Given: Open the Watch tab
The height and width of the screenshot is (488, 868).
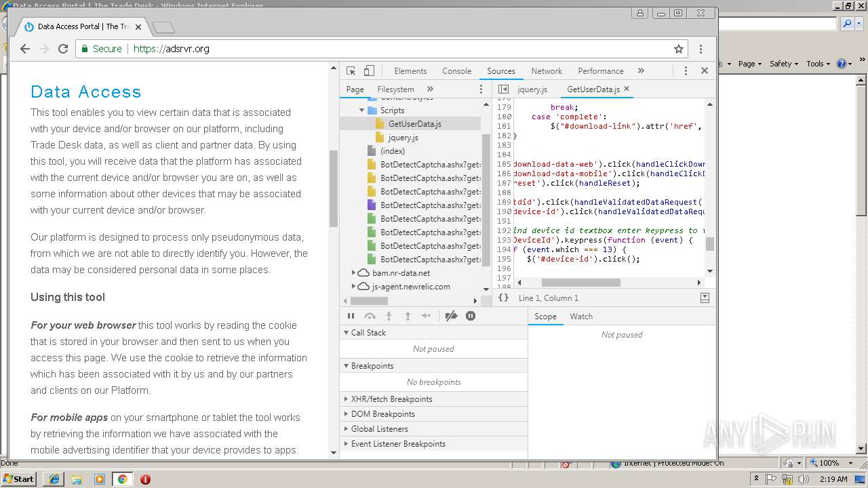Looking at the screenshot, I should pyautogui.click(x=581, y=317).
